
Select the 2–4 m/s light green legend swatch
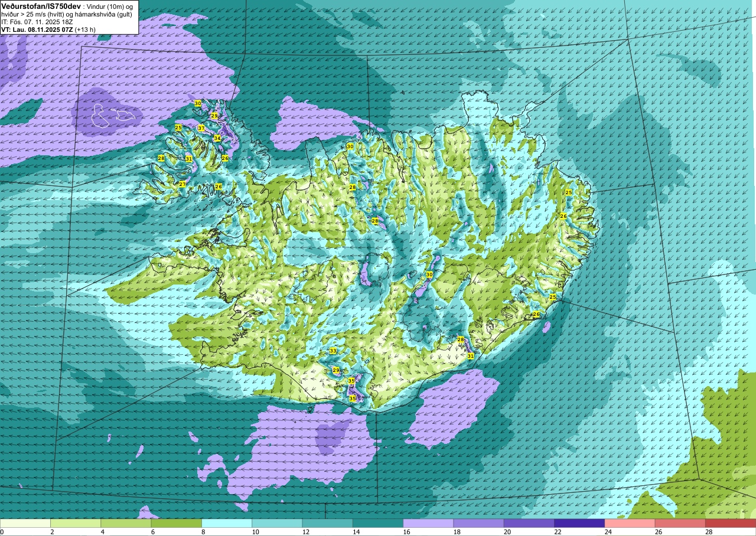click(76, 523)
